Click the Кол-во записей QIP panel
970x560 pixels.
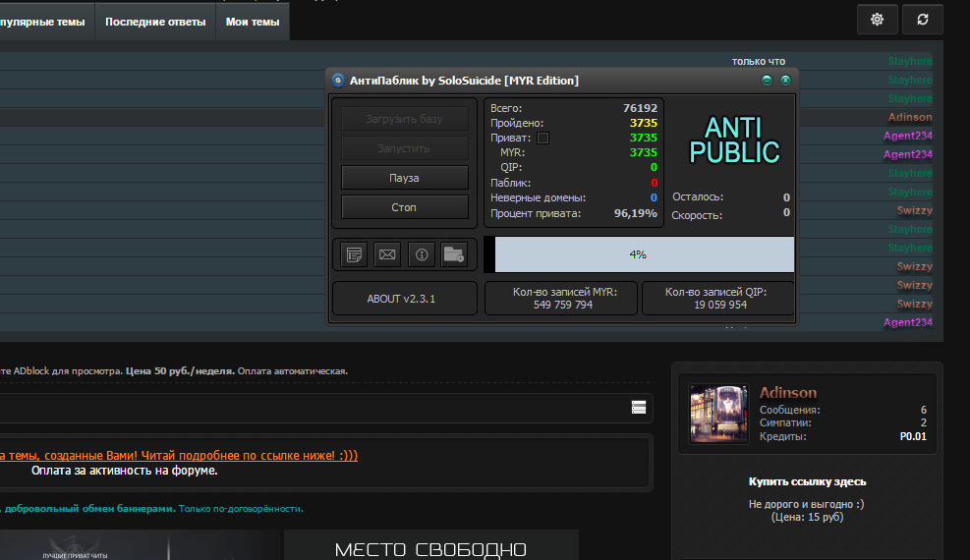tap(718, 299)
